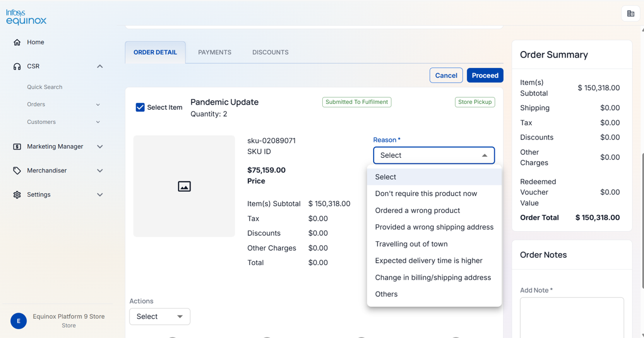Choose Travelling out of town
The height and width of the screenshot is (338, 644).
[434, 244]
